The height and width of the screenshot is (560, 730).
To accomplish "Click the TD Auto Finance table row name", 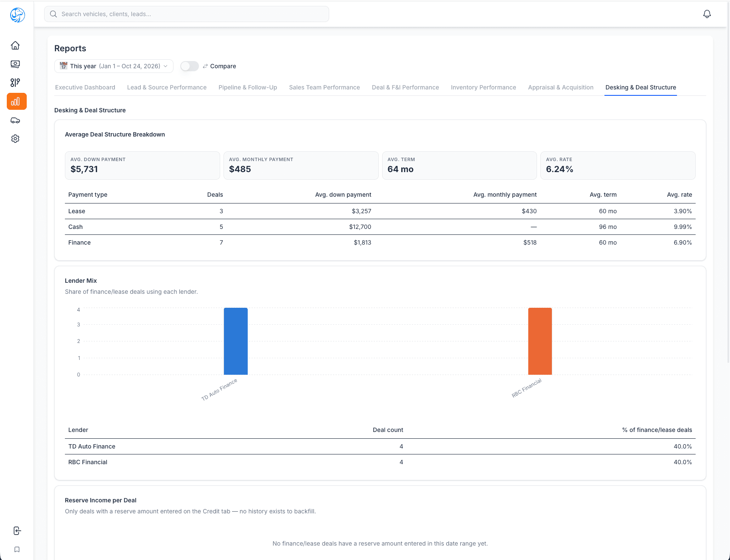I will 92,446.
